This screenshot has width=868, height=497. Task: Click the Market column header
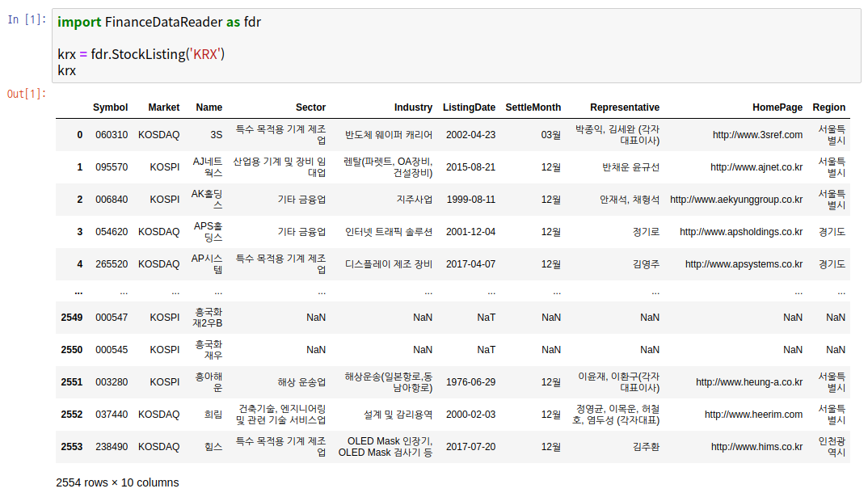click(164, 107)
